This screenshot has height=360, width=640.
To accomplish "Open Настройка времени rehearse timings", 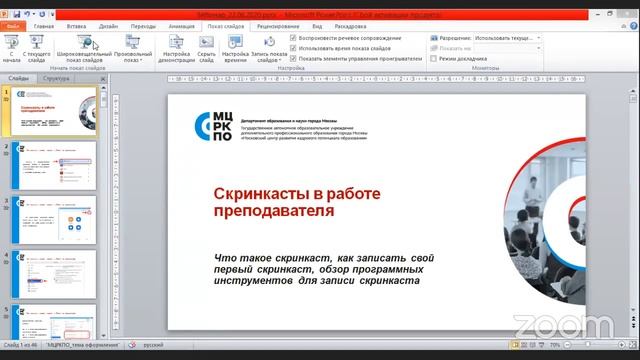I will pos(235,48).
